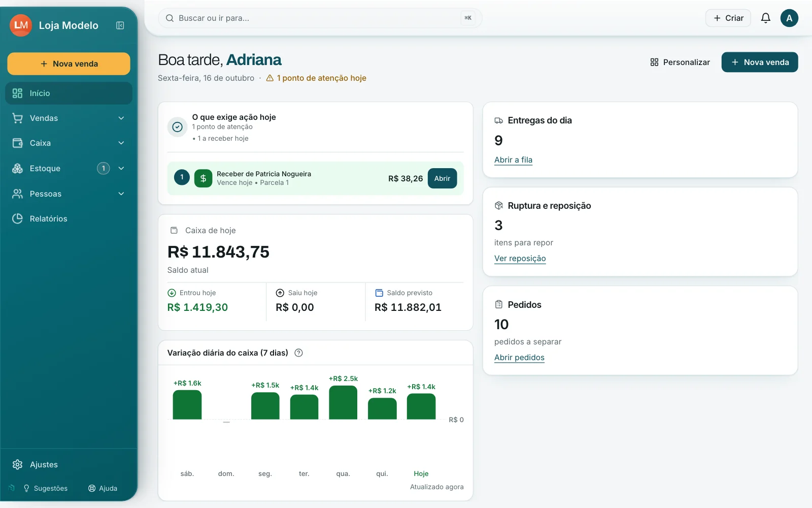The height and width of the screenshot is (508, 812).
Task: Open Ajustes settings
Action: 69,464
